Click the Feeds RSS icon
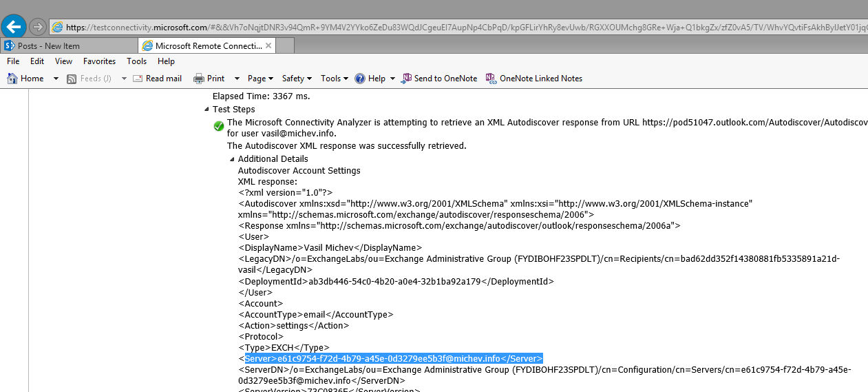Viewport: 868px width, 392px height. point(72,79)
